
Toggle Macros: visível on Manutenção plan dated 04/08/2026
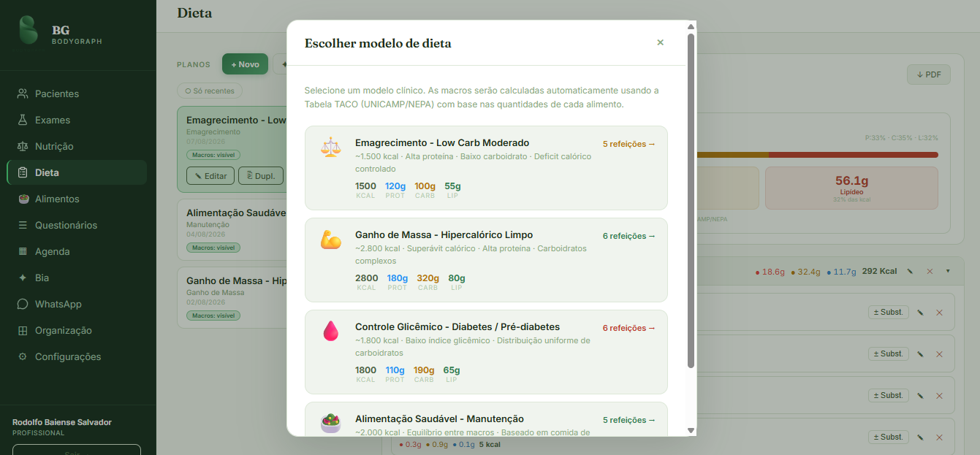(213, 248)
